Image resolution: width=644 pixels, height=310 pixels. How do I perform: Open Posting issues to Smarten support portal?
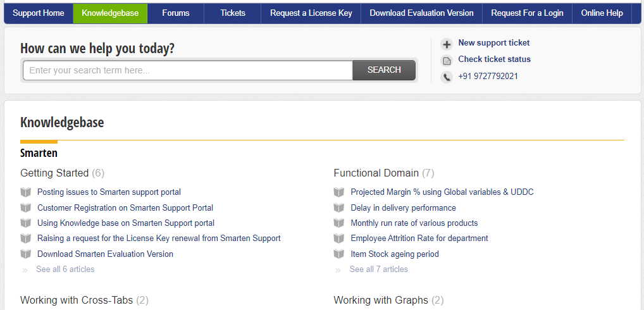(109, 192)
